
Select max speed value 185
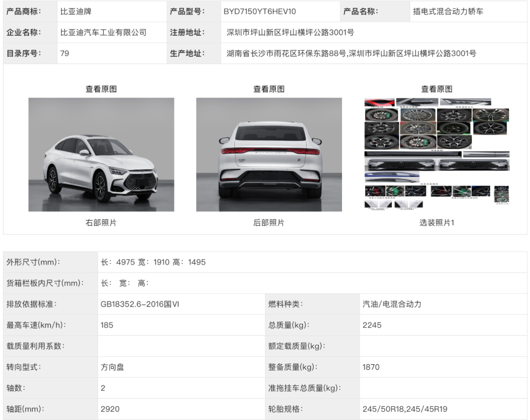click(107, 325)
